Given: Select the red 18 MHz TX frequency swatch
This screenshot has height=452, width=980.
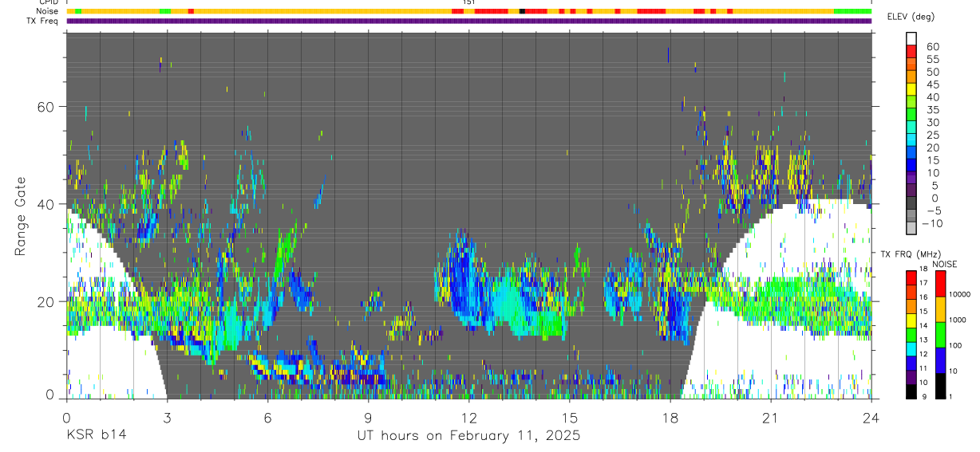Looking at the screenshot, I should click(911, 277).
